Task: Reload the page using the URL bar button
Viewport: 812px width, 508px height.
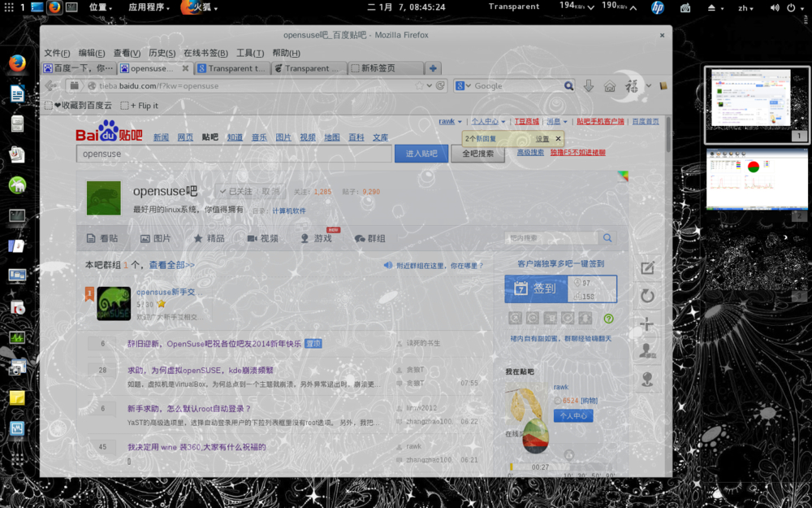Action: [440, 86]
